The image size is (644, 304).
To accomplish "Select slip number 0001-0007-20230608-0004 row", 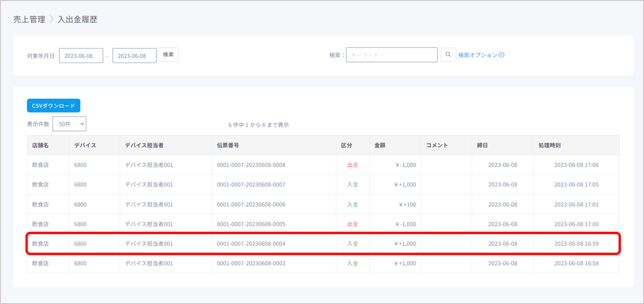I will tap(251, 244).
